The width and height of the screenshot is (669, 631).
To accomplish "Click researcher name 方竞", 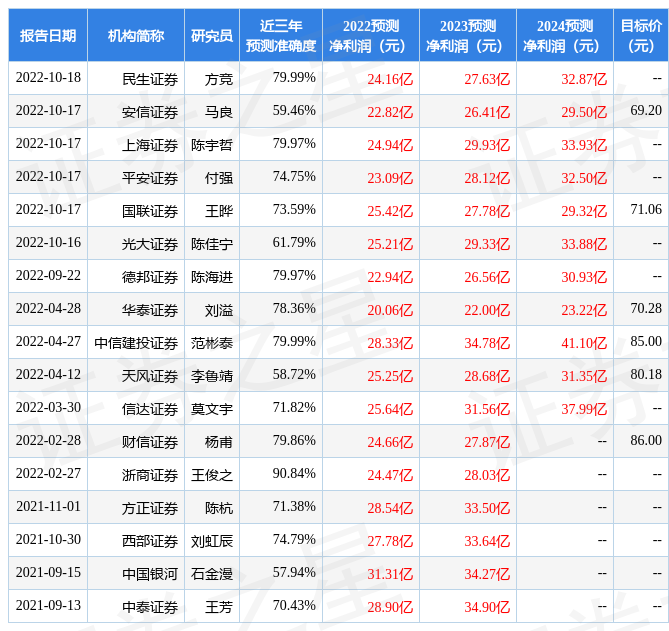I will point(219,79).
